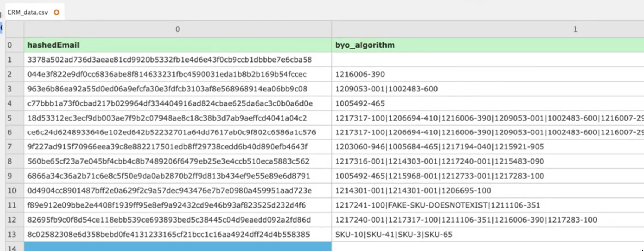Click the empty byo_algorithm cell in row 1
Viewport: 644px width, 251px height.
pyautogui.click(x=488, y=60)
